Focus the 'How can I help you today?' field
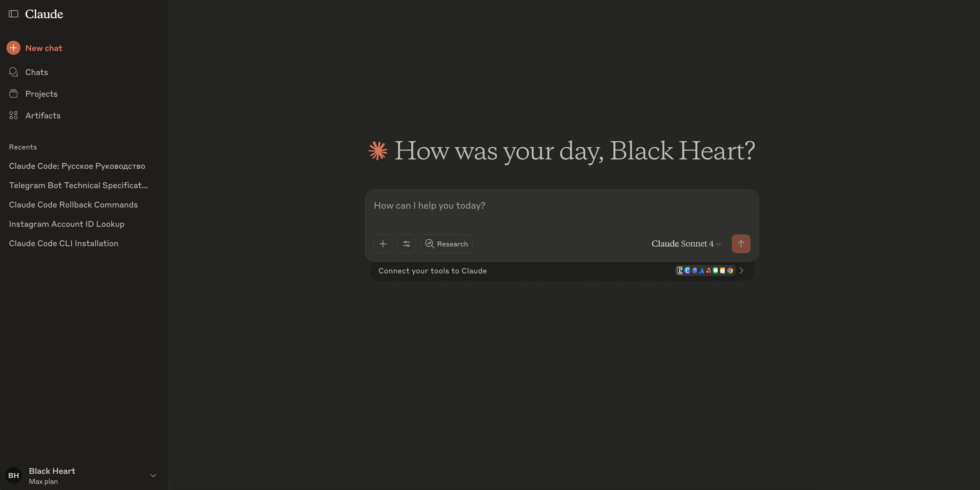 tap(562, 206)
